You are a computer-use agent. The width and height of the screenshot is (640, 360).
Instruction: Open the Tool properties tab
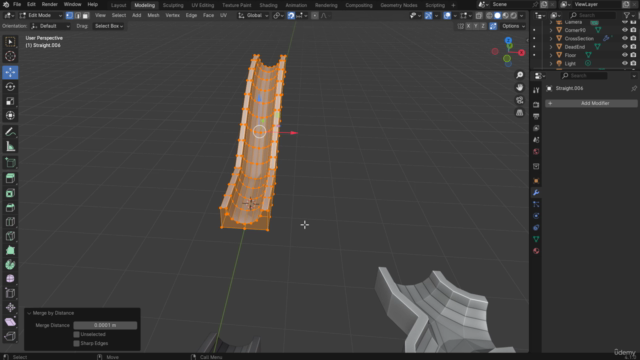tap(536, 90)
